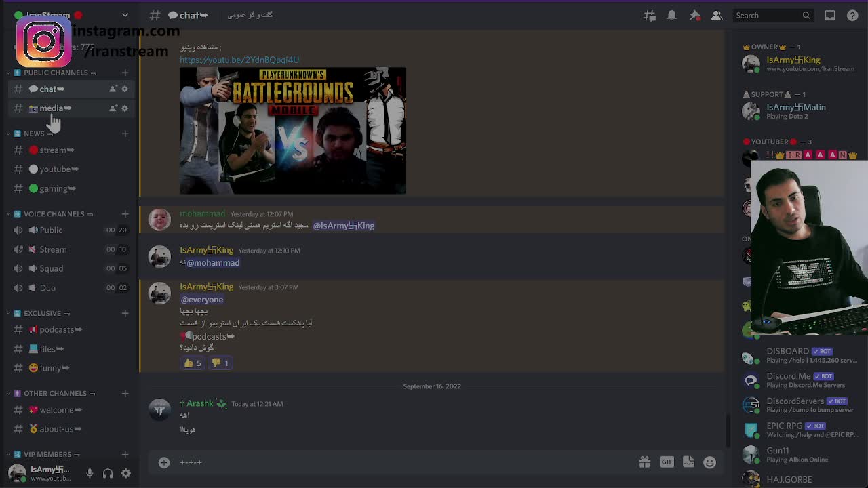Open the edit channel gear for media
Viewport: 868px width, 488px height.
point(125,108)
